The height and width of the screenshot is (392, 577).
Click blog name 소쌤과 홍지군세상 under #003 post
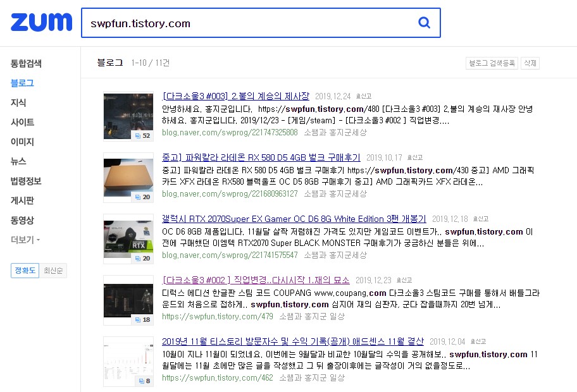click(335, 132)
